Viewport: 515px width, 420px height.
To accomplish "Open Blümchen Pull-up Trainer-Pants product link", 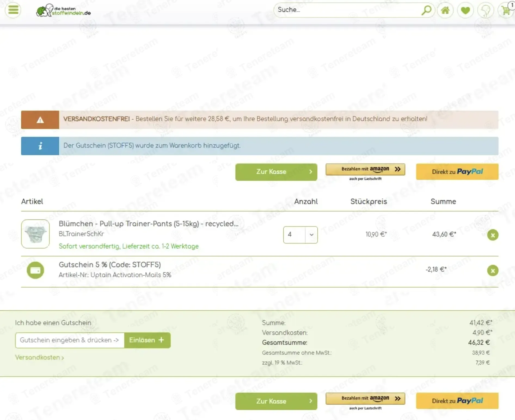I will [x=149, y=224].
